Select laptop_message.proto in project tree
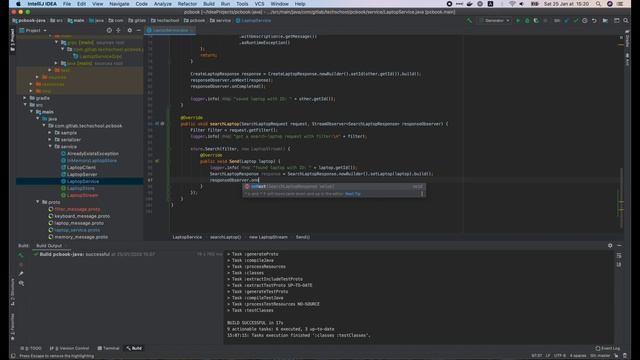 click(79, 223)
